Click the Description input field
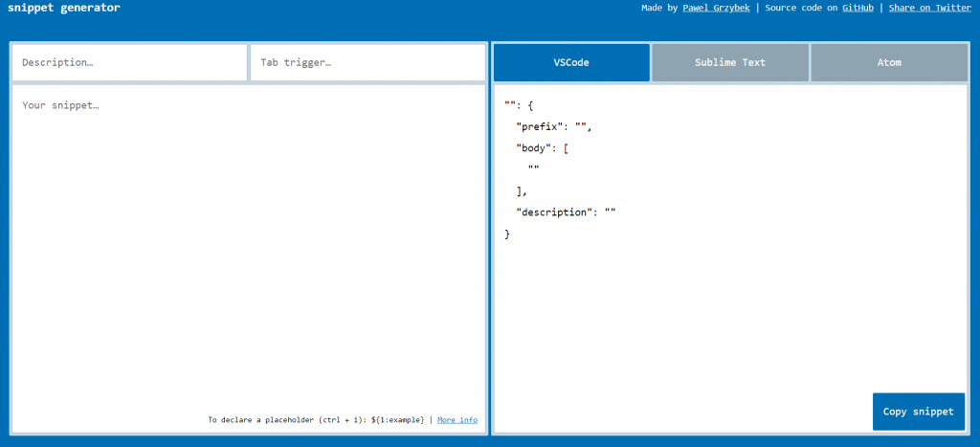The height and width of the screenshot is (447, 980). [x=129, y=63]
